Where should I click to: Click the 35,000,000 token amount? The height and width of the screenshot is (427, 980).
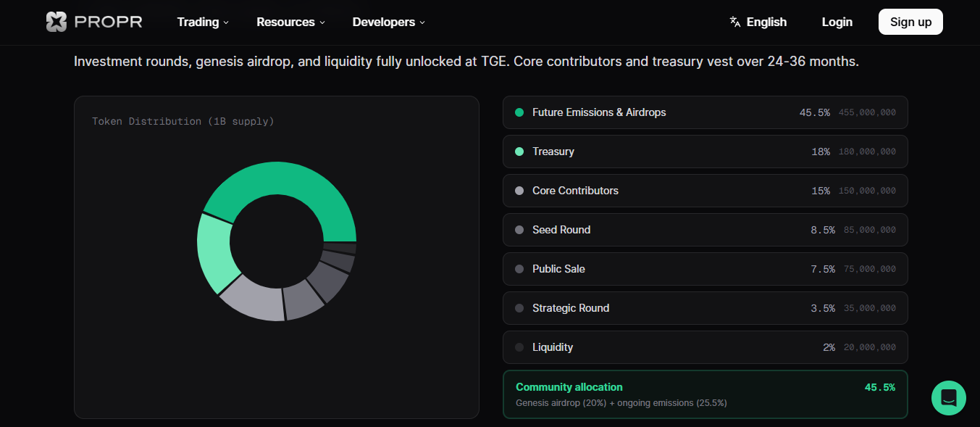[x=870, y=308]
